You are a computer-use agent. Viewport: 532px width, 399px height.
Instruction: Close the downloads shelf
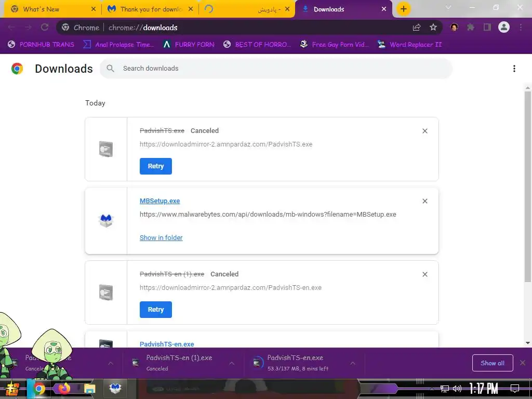523,363
